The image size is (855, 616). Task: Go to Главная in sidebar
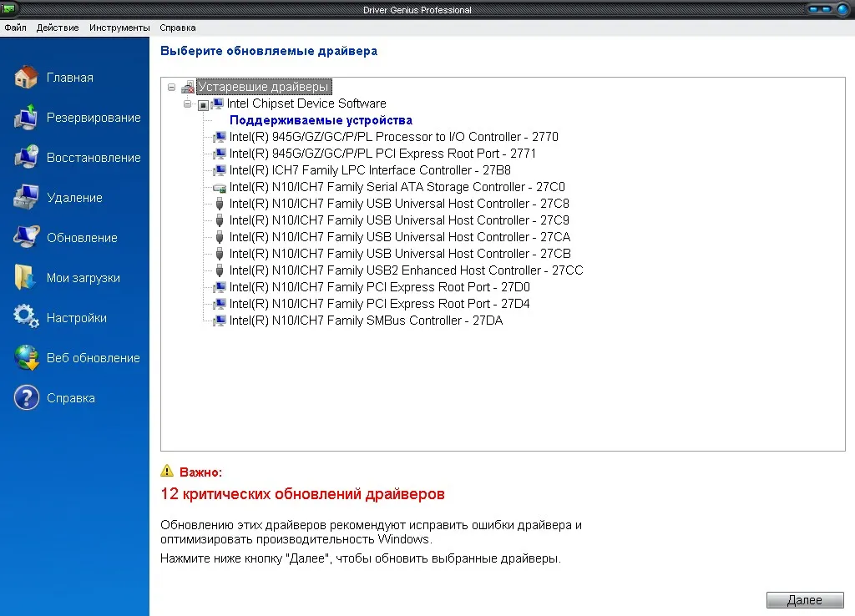click(x=70, y=78)
